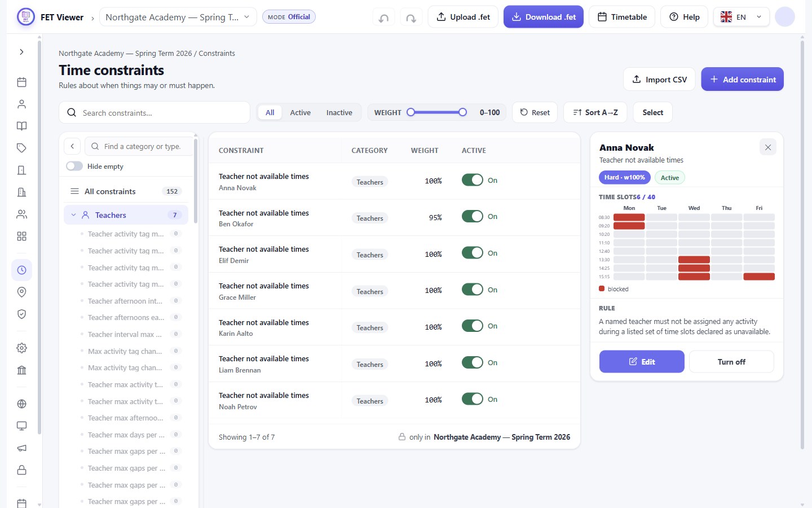Select the clock time-constraints icon in sidebar
This screenshot has height=508, width=812.
click(x=21, y=270)
